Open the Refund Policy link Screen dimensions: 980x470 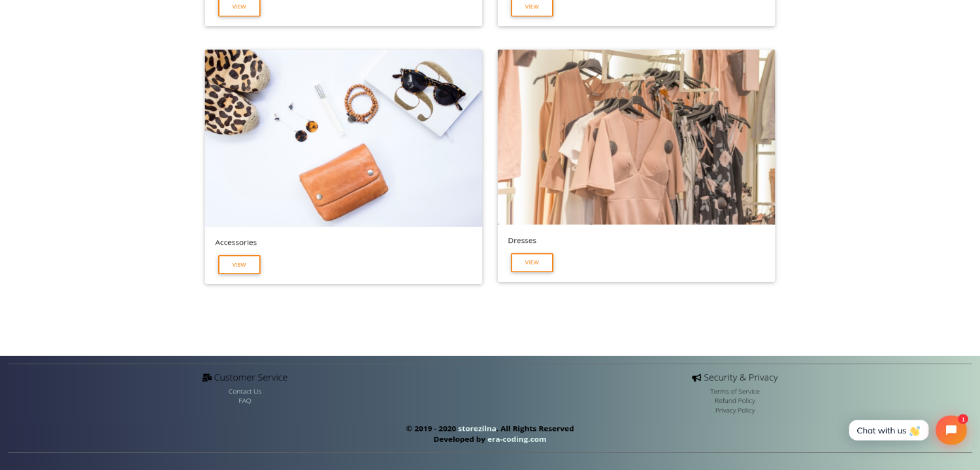735,401
